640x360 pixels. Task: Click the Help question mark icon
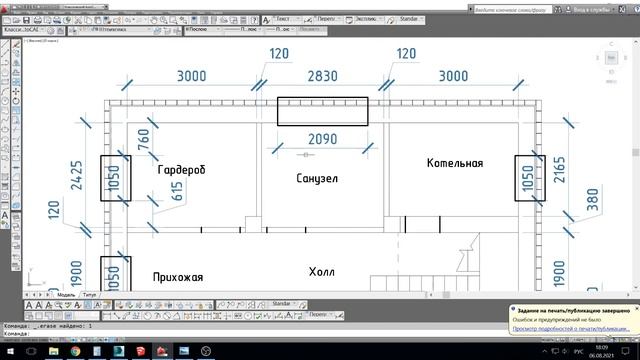pos(254,20)
